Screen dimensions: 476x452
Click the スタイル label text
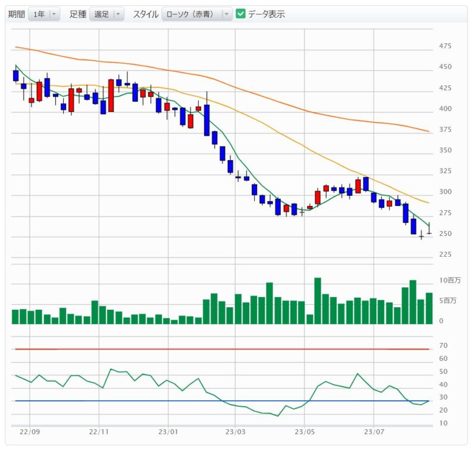[x=146, y=14]
